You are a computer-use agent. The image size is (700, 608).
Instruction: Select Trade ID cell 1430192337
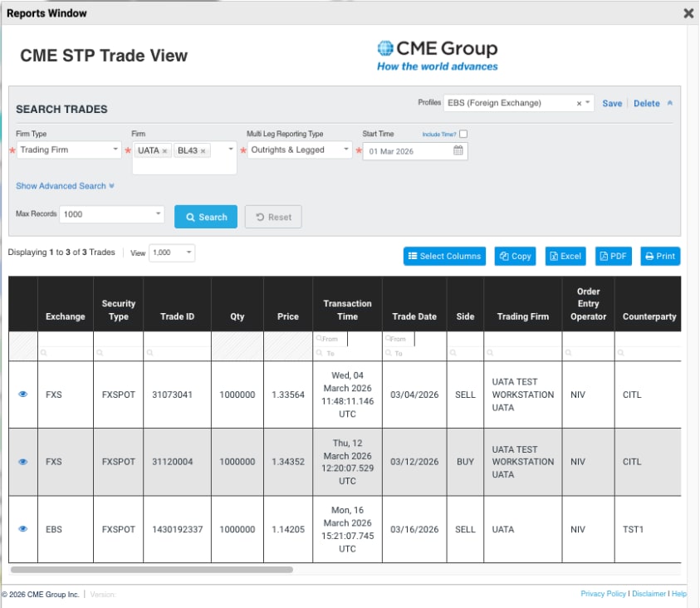(177, 529)
